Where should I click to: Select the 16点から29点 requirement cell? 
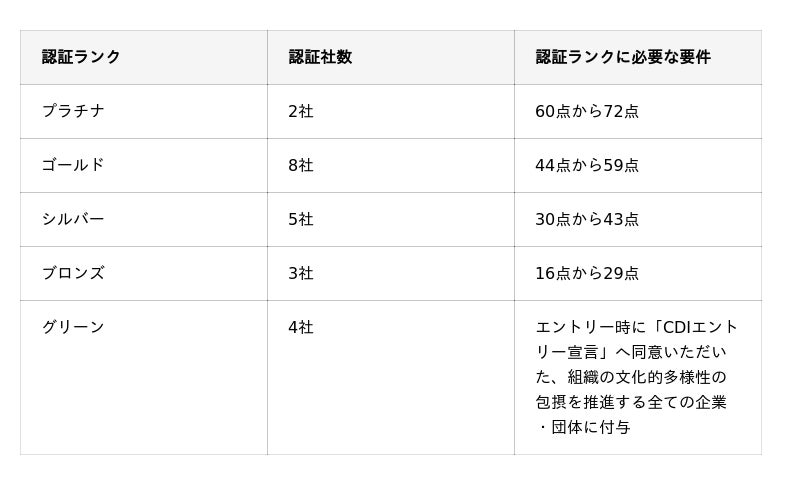click(586, 273)
